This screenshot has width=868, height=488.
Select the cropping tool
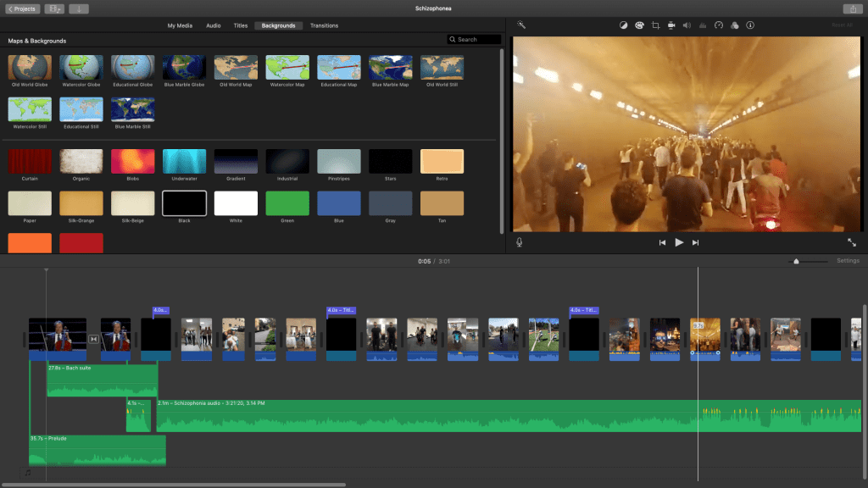[655, 25]
